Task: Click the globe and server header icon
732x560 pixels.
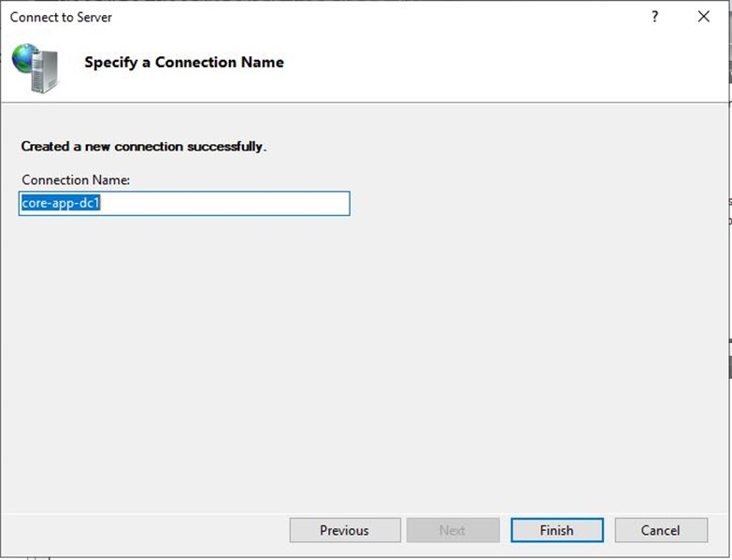Action: pos(36,67)
